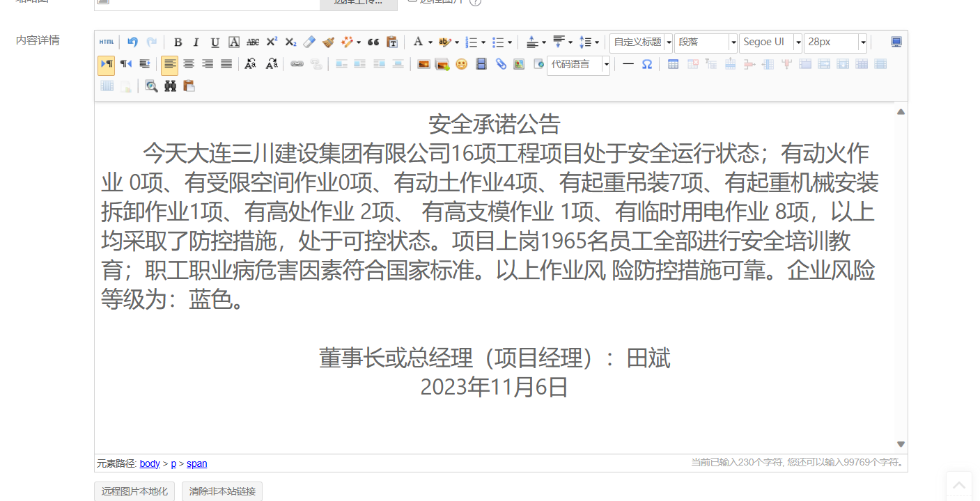Click the body link in element path
Image resolution: width=980 pixels, height=501 pixels.
150,463
